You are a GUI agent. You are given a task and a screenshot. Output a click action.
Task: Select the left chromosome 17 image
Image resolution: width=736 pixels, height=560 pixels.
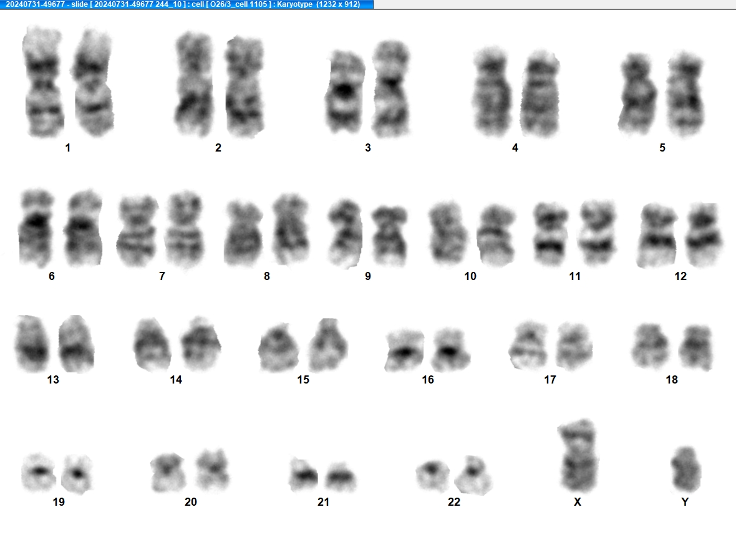click(x=528, y=345)
